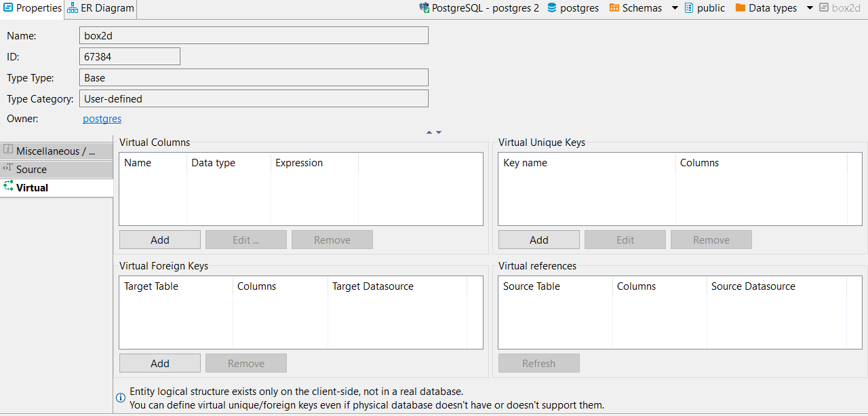Click Remove under Virtual Foreign Keys
This screenshot has height=416, width=868.
click(246, 363)
